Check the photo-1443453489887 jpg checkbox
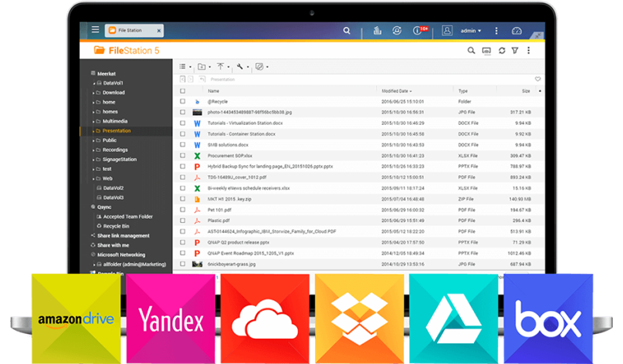 (182, 112)
